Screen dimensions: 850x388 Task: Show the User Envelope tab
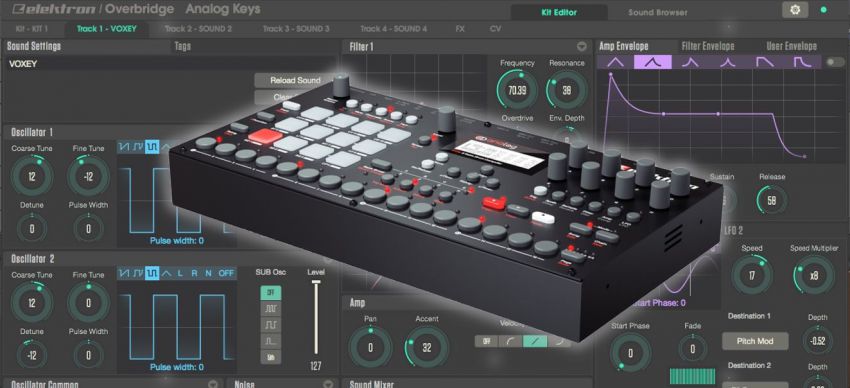click(791, 47)
